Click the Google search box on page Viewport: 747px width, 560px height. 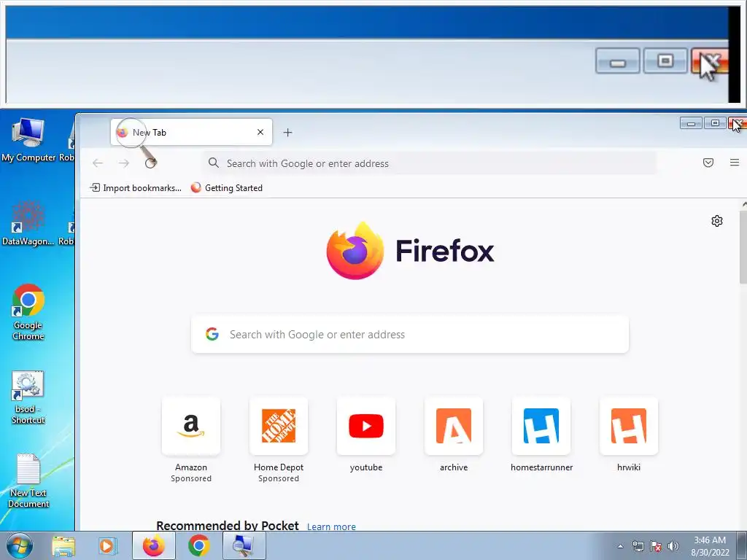(410, 334)
